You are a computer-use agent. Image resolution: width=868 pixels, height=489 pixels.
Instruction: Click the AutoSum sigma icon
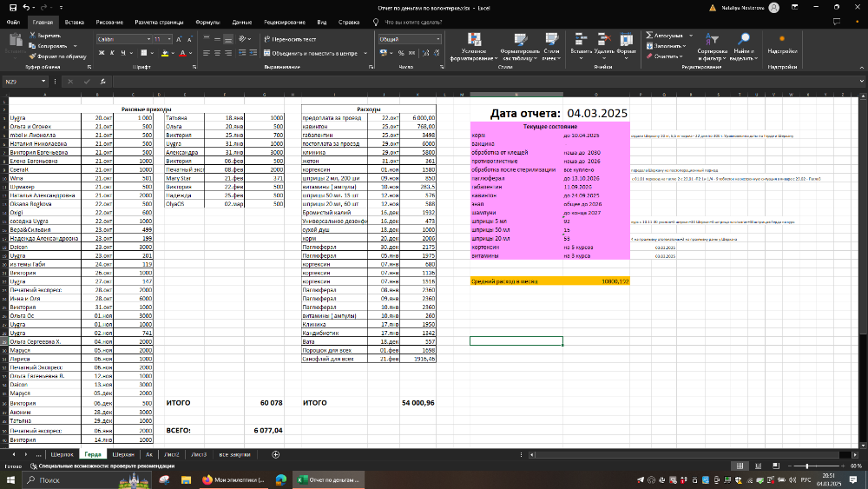649,36
